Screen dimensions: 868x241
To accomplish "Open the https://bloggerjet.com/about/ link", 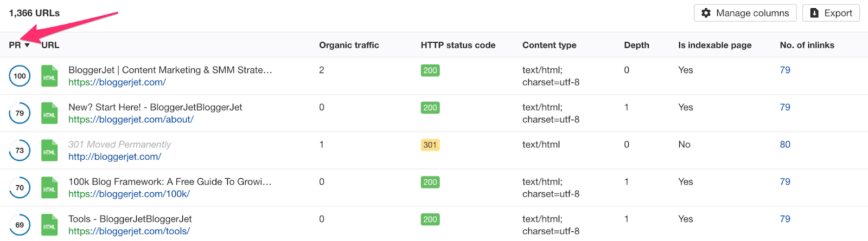I will 131,120.
